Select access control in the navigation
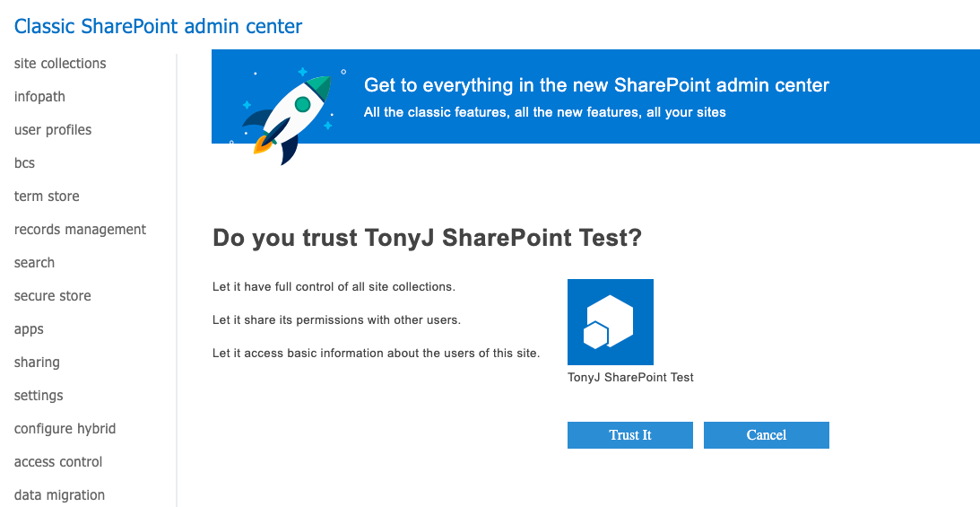The width and height of the screenshot is (980, 507). point(58,461)
